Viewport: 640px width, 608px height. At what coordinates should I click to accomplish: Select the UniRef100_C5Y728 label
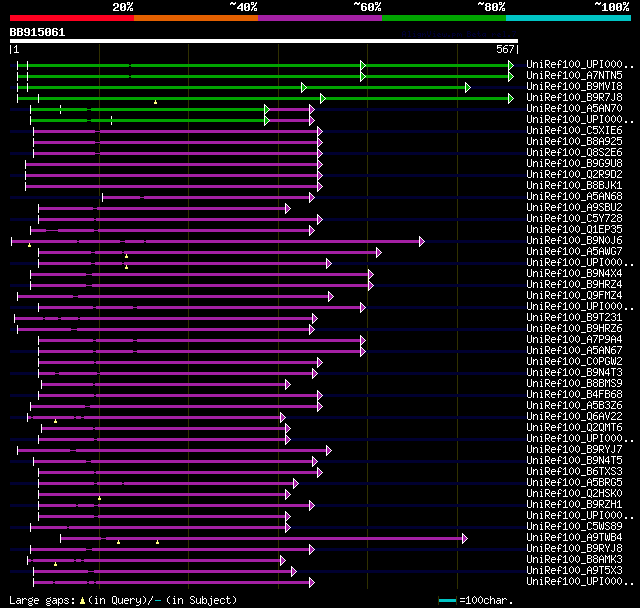click(x=574, y=219)
